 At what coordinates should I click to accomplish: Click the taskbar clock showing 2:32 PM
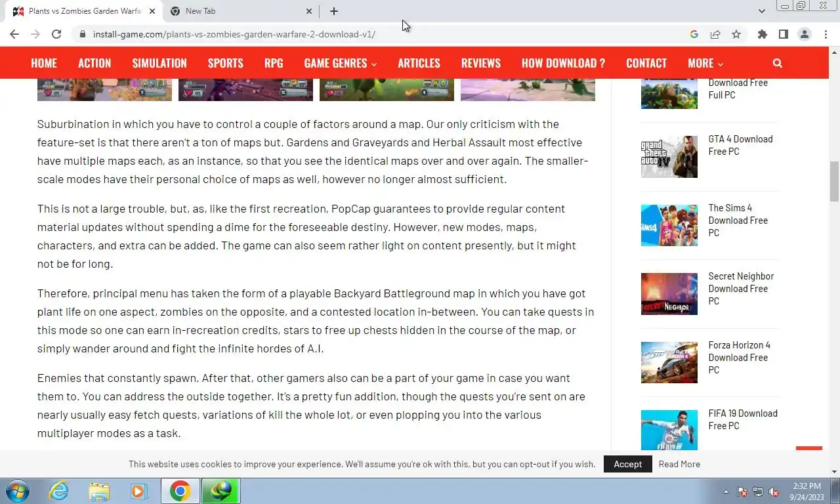coord(807,491)
